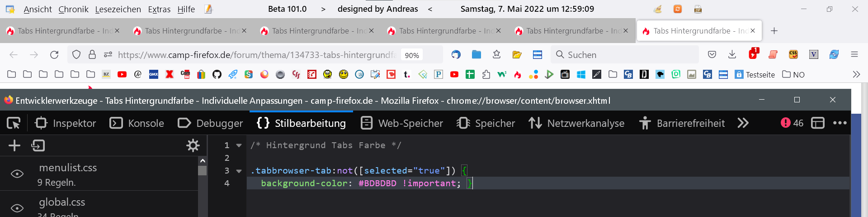Click the red error count badge
Image resolution: width=868 pixels, height=217 pixels.
pyautogui.click(x=792, y=123)
